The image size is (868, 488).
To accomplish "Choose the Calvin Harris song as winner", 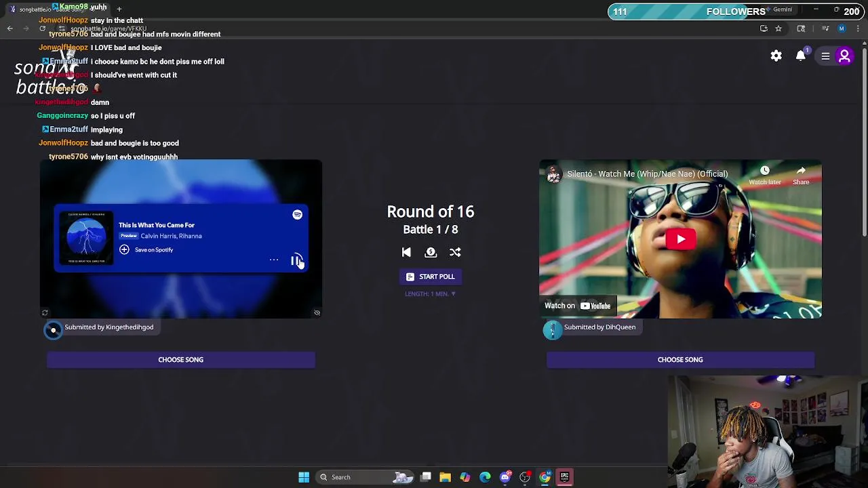I will [181, 360].
